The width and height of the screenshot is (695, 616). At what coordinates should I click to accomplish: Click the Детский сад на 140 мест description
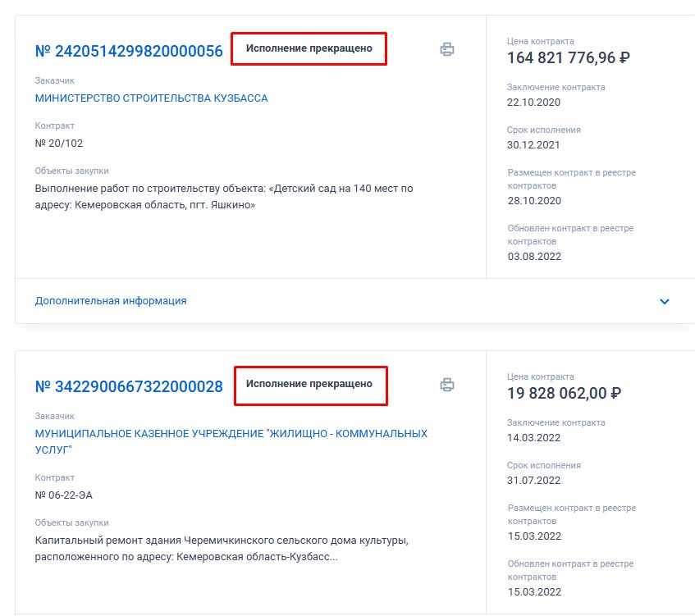pyautogui.click(x=224, y=197)
